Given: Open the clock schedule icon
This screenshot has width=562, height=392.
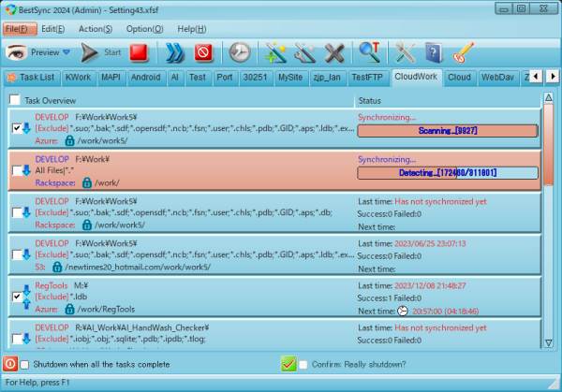Looking at the screenshot, I should pos(240,52).
